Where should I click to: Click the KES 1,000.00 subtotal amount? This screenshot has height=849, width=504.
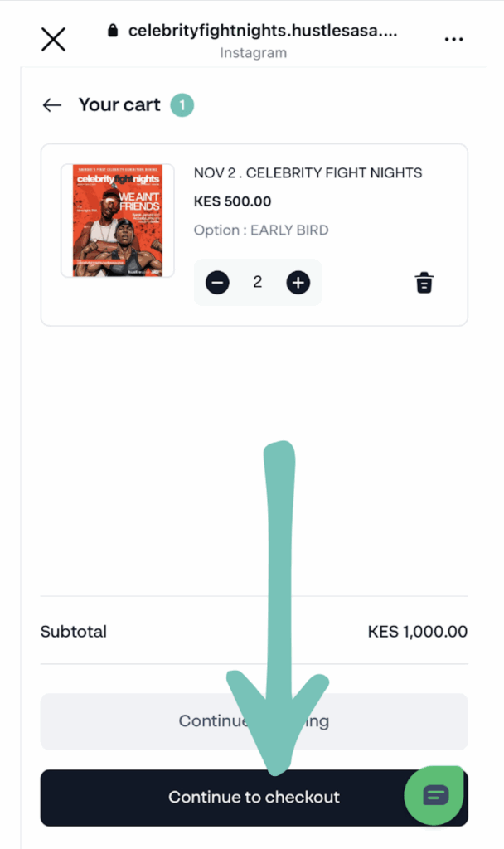(417, 632)
